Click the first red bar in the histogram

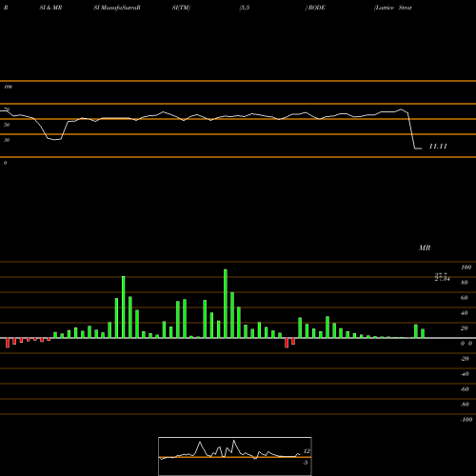8,343
